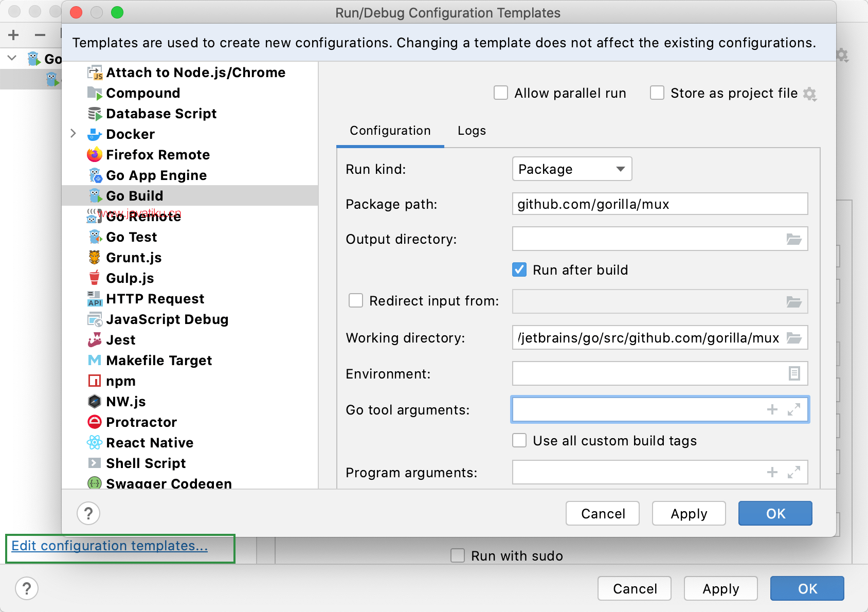Click the Grunt.js icon

95,258
